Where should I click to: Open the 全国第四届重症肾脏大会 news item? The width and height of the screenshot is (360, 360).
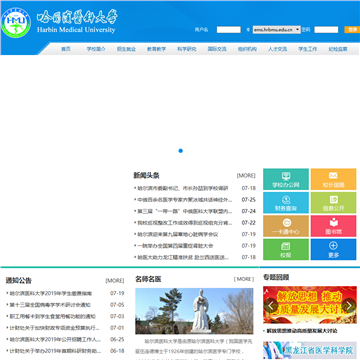(x=175, y=246)
